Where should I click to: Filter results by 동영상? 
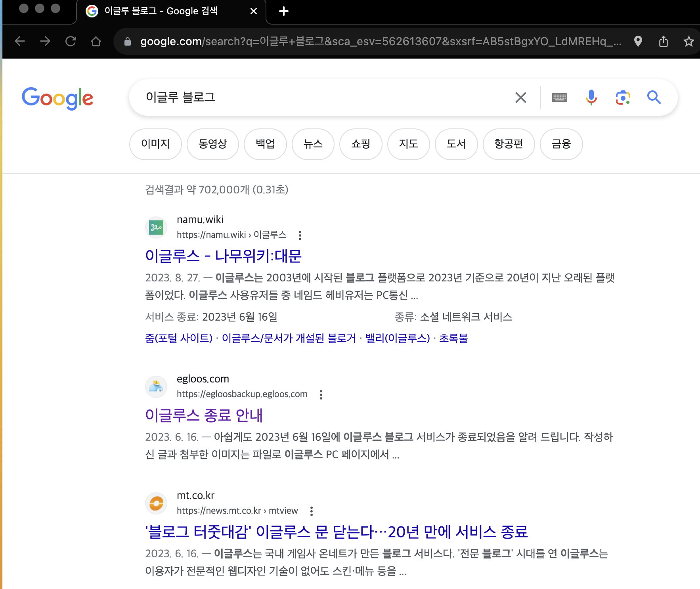pyautogui.click(x=213, y=144)
